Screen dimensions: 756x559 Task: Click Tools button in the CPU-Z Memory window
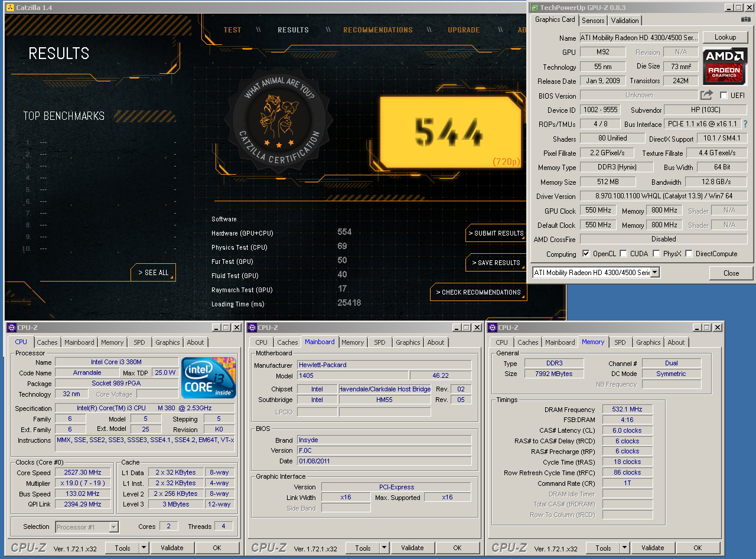point(603,548)
